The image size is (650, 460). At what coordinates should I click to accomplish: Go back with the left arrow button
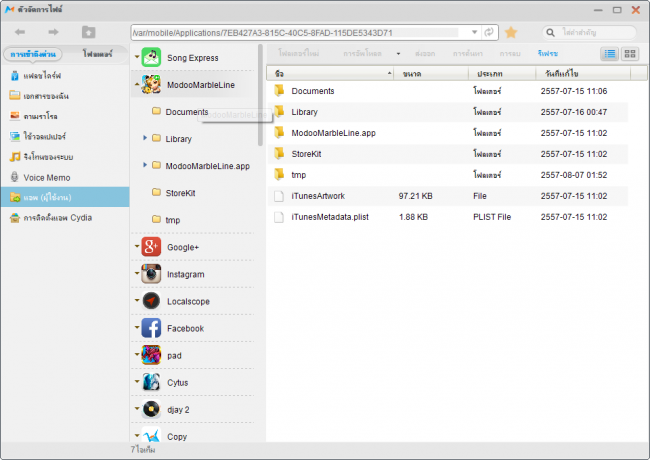tap(20, 32)
